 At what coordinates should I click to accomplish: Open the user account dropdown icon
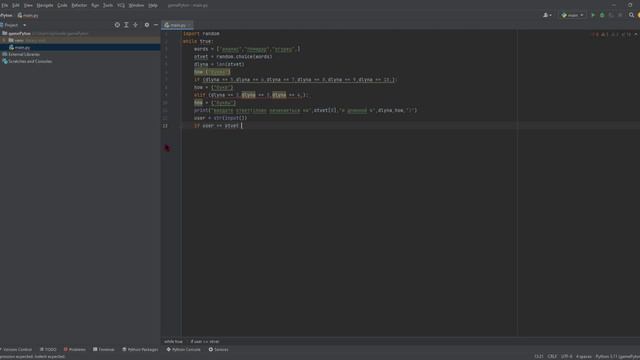pyautogui.click(x=547, y=15)
